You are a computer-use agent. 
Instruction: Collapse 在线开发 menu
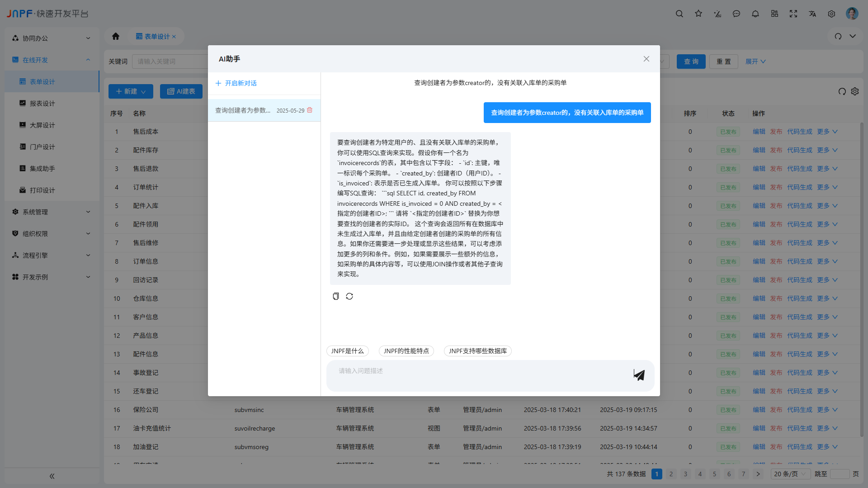[x=51, y=60]
